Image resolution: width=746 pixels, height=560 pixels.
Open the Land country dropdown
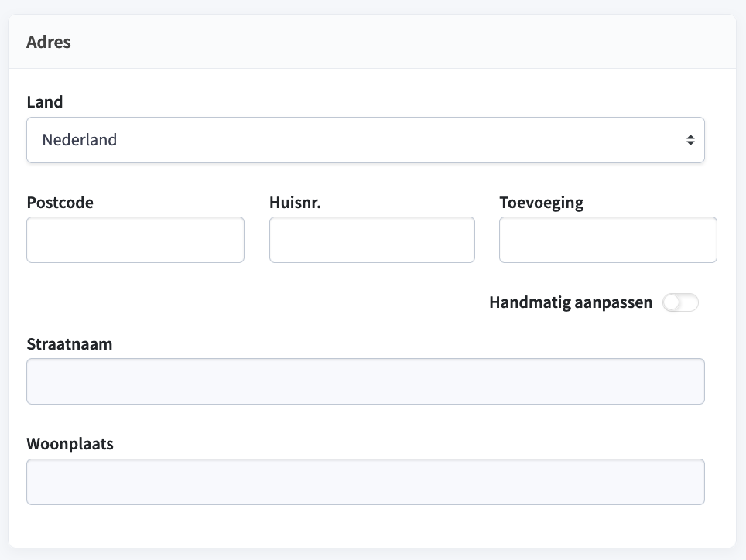coord(365,140)
